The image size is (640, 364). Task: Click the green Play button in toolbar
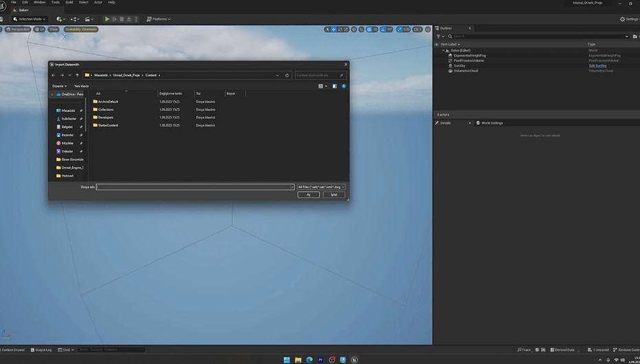tap(107, 19)
